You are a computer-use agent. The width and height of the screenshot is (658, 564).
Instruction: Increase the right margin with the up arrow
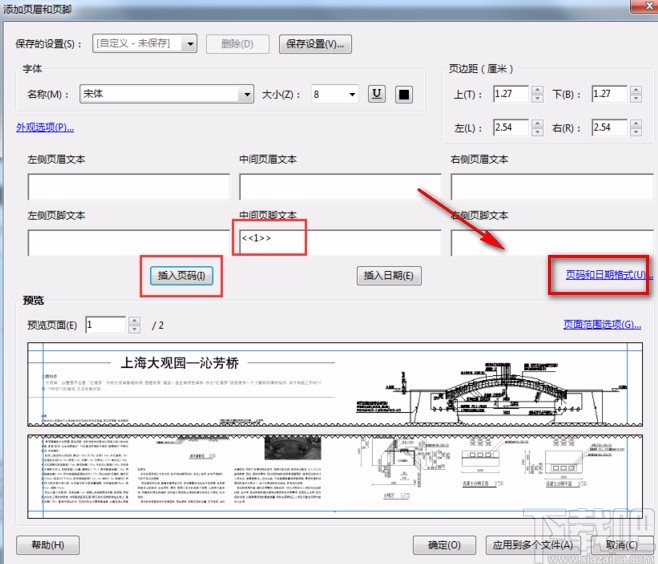click(636, 123)
